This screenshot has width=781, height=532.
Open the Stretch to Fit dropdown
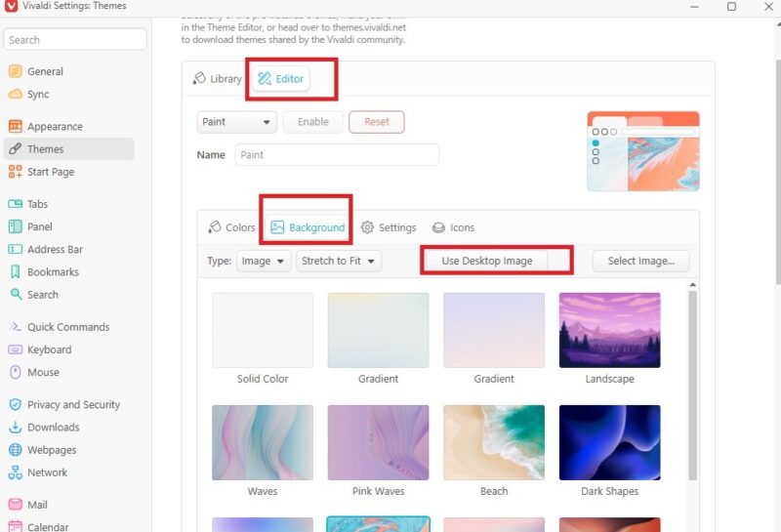coord(339,261)
